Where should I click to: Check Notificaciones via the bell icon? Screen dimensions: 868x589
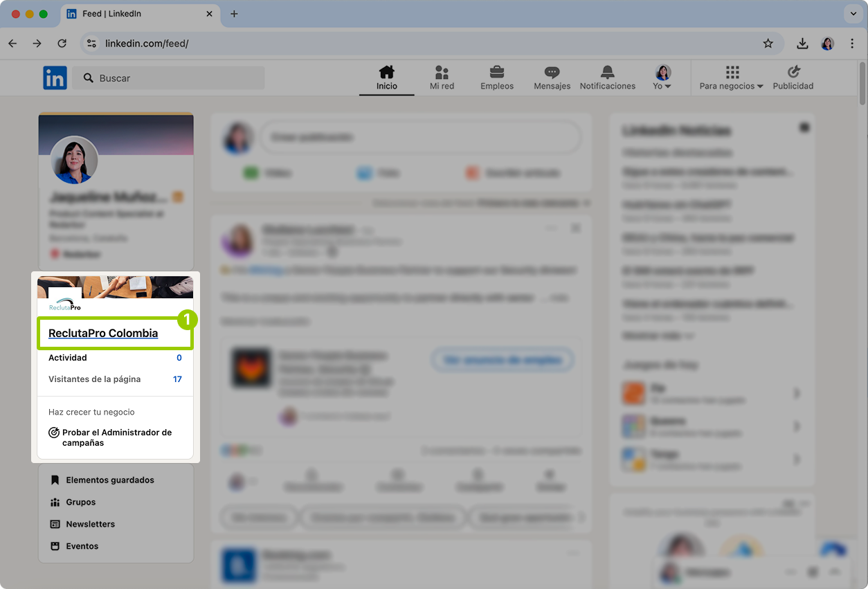point(607,77)
